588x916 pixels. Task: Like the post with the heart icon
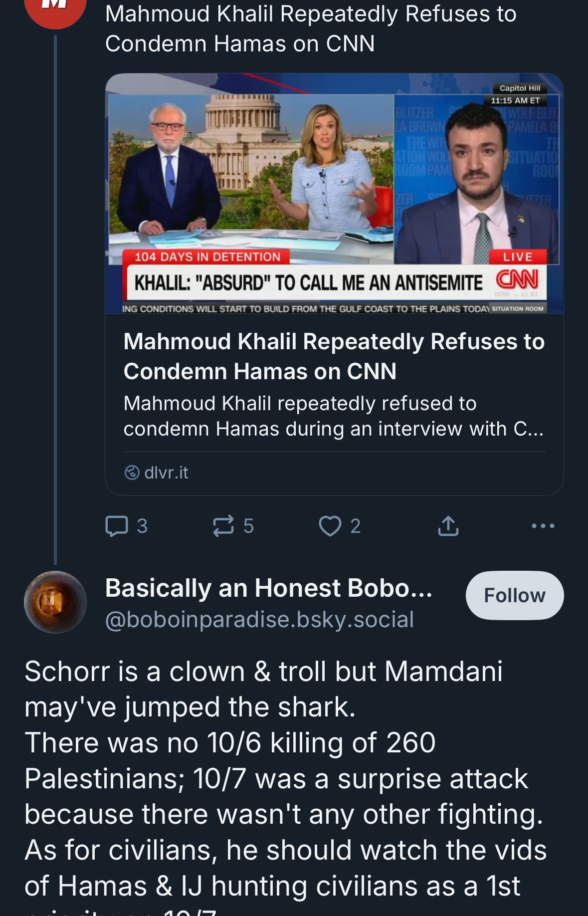(x=330, y=526)
